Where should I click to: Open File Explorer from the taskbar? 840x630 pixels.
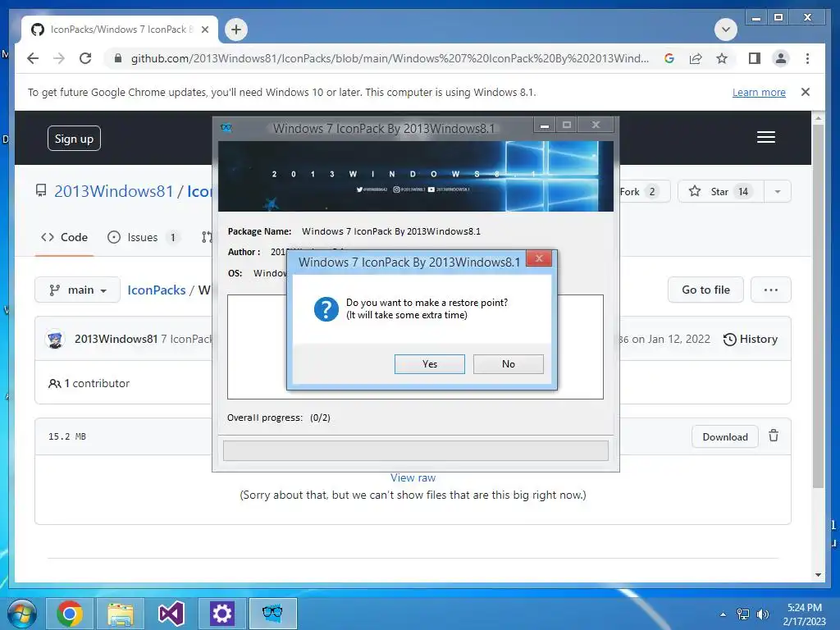(x=121, y=614)
